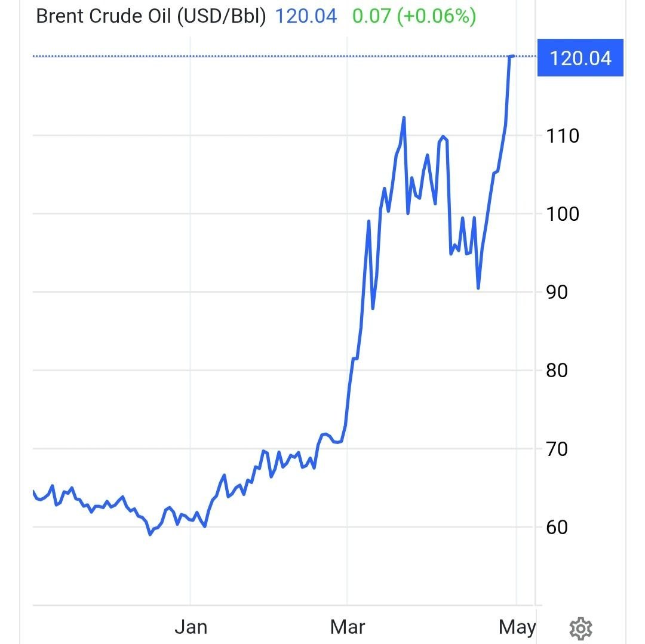Click the sharp March dip near 88 on line

[373, 308]
